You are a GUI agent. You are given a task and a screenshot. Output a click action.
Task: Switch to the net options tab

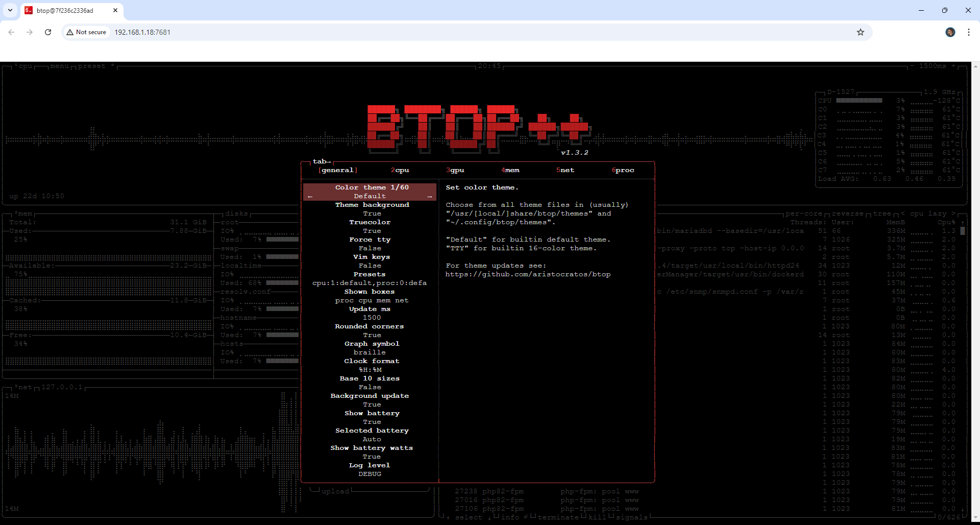click(565, 170)
